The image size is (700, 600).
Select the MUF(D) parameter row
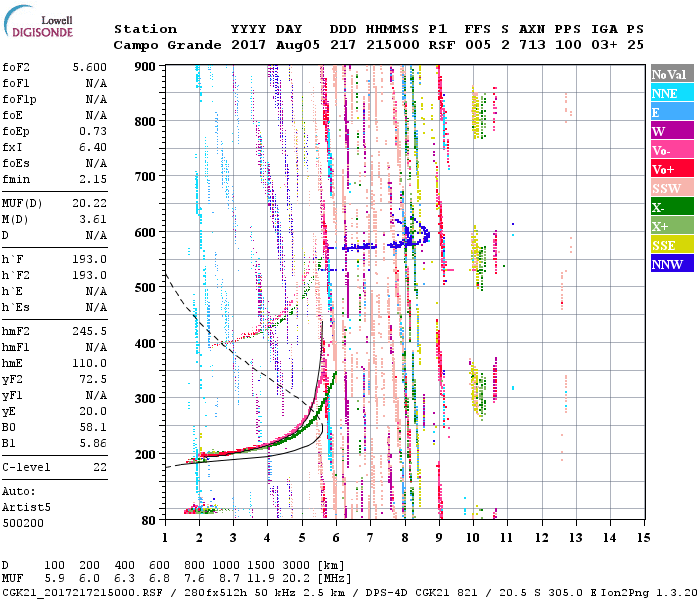point(55,204)
